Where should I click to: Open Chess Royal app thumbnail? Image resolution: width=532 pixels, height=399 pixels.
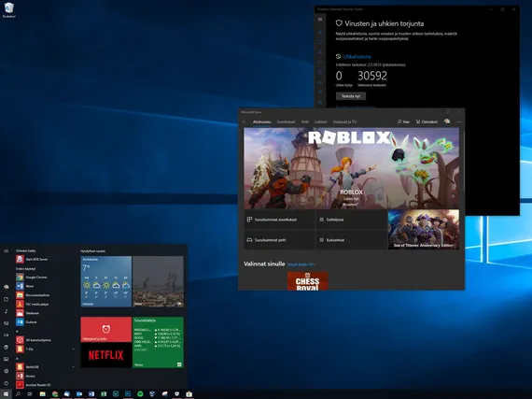coord(308,280)
